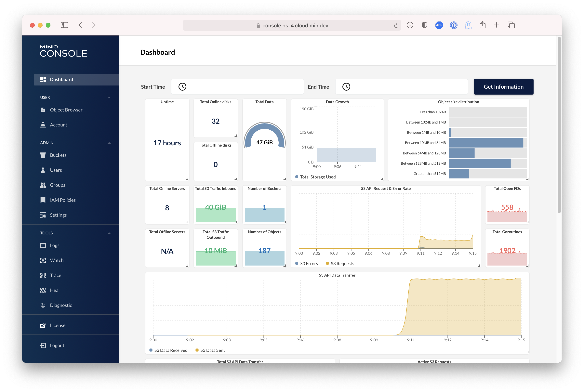
Task: Select the Trace tool
Action: coord(55,275)
